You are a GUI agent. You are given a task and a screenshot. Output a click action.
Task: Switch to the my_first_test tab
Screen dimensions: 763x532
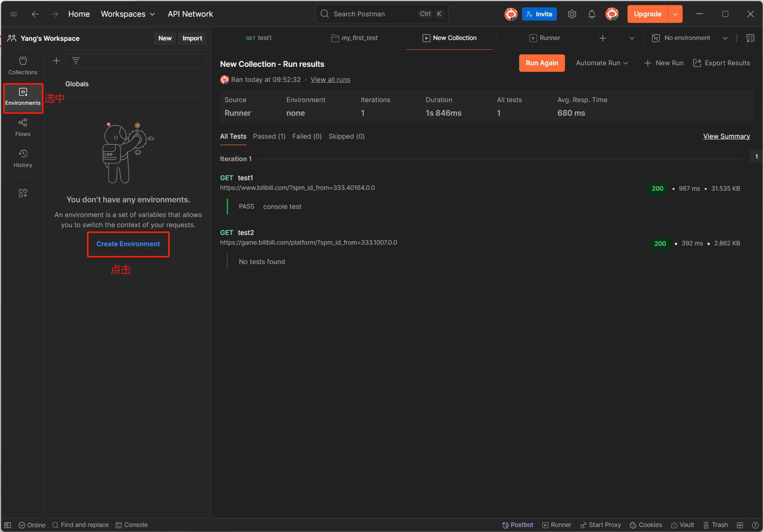pyautogui.click(x=354, y=38)
